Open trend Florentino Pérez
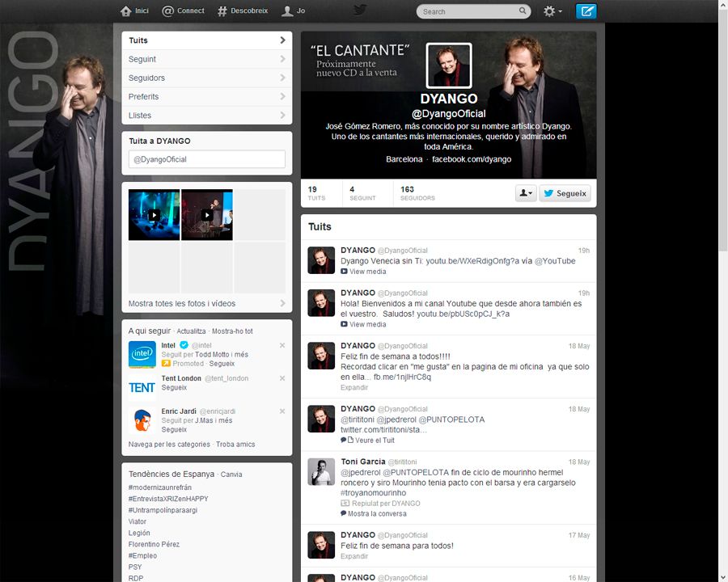Viewport: 728px width, 582px height. point(154,544)
